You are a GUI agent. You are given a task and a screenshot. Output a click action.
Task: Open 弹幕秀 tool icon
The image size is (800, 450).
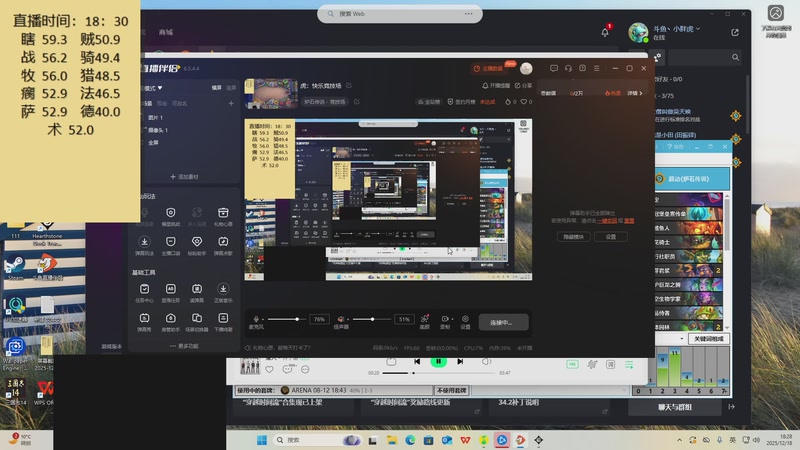pos(144,322)
